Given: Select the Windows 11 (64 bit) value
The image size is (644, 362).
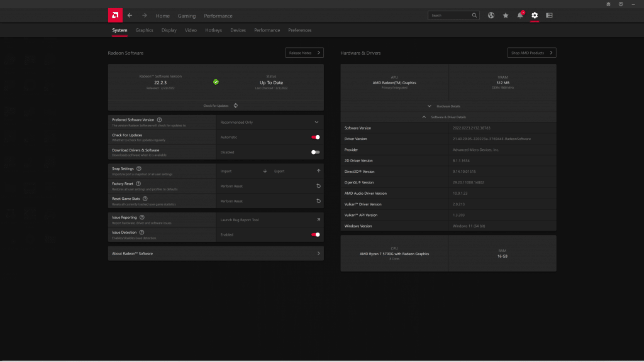Looking at the screenshot, I should point(469,226).
